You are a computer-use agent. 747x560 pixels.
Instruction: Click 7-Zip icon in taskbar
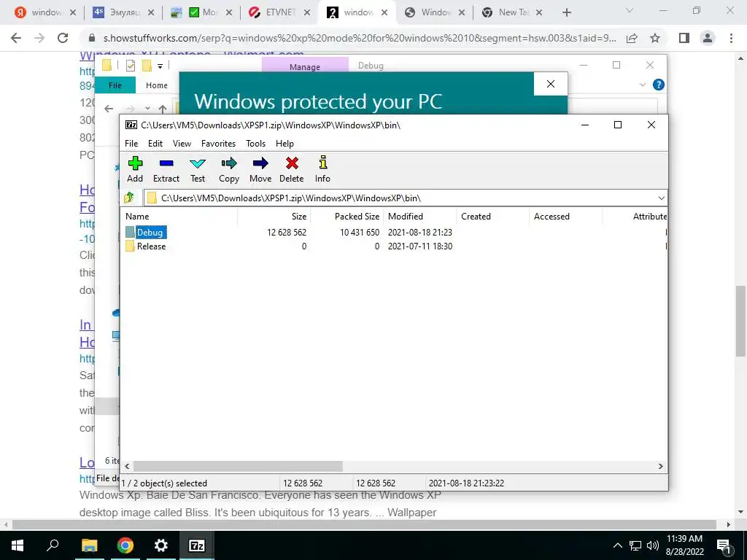197,545
